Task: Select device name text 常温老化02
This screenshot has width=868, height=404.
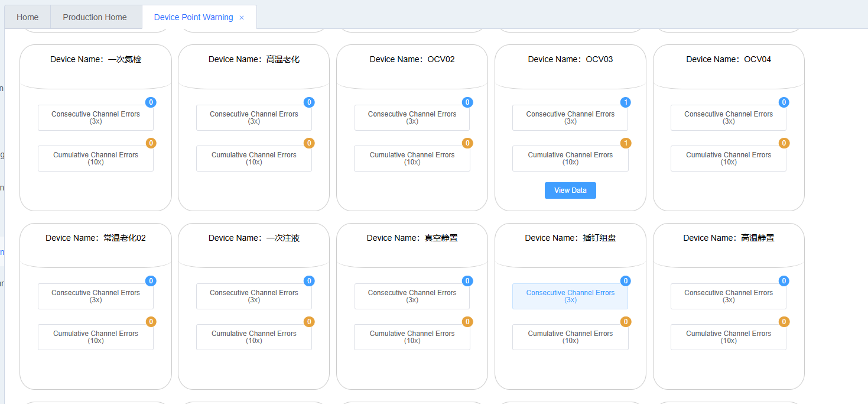Action: tap(125, 238)
